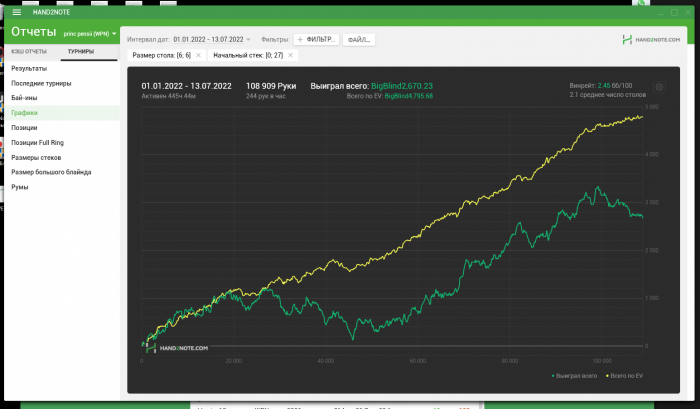The image size is (700, 409).
Task: Maximize the Hand2Note window
Action: 674,12
